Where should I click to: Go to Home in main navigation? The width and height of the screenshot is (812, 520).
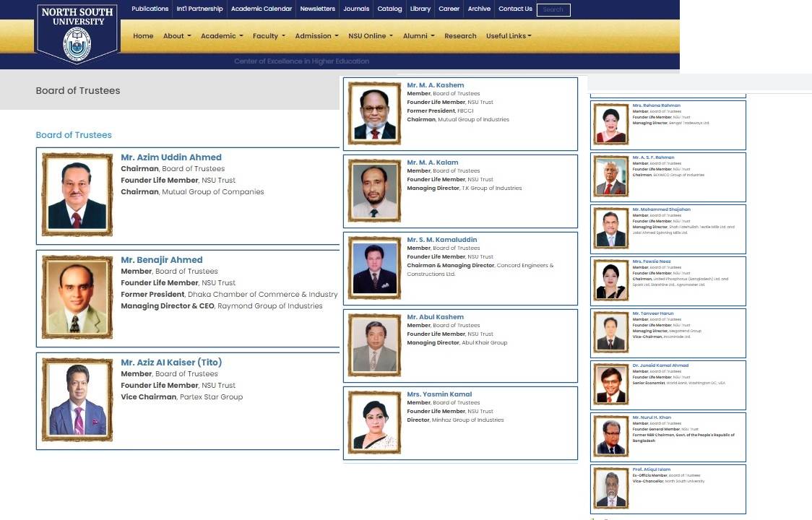click(143, 35)
